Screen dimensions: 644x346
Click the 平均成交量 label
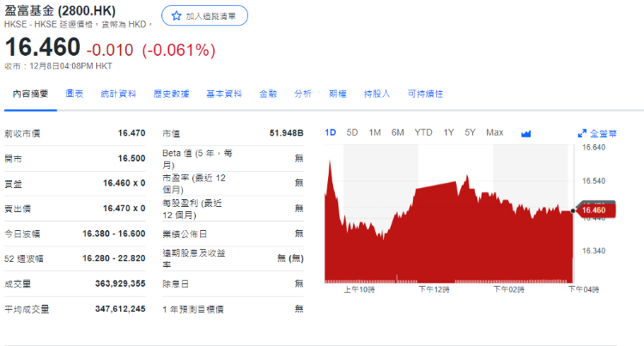pyautogui.click(x=27, y=309)
